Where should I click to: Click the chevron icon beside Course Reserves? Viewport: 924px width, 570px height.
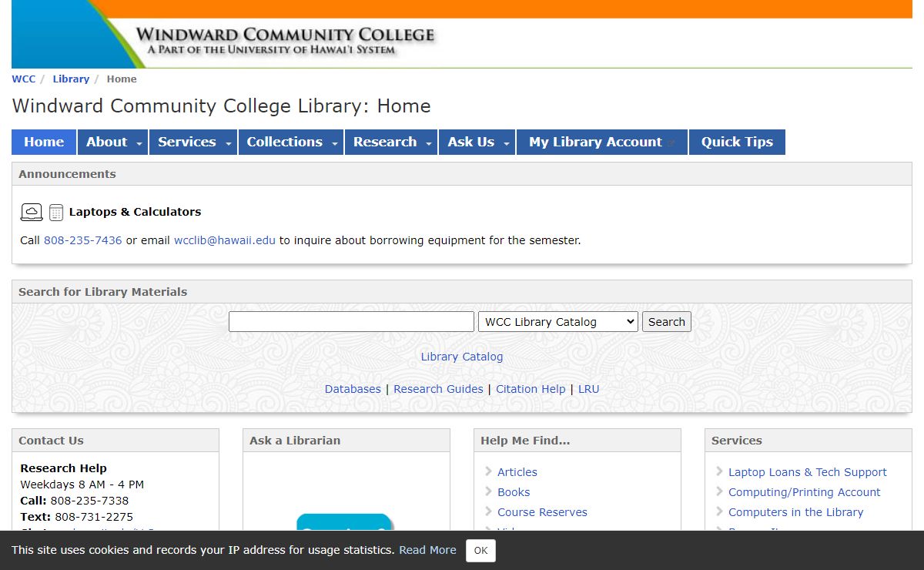pyautogui.click(x=488, y=511)
